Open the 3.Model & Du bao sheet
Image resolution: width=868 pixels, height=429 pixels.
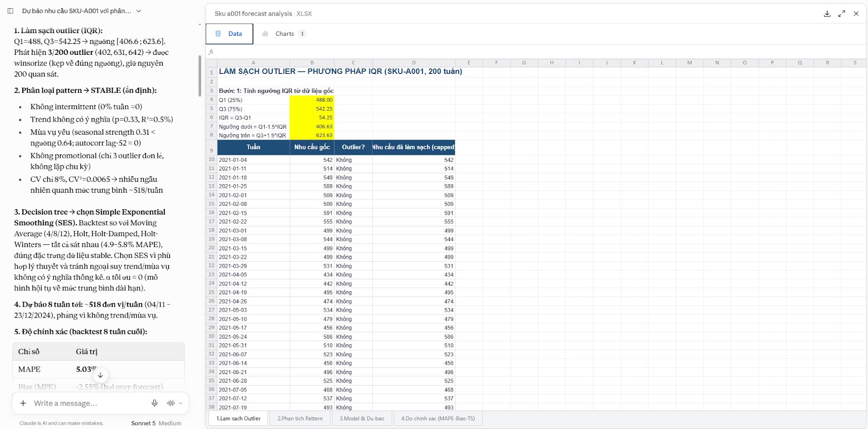tap(362, 419)
